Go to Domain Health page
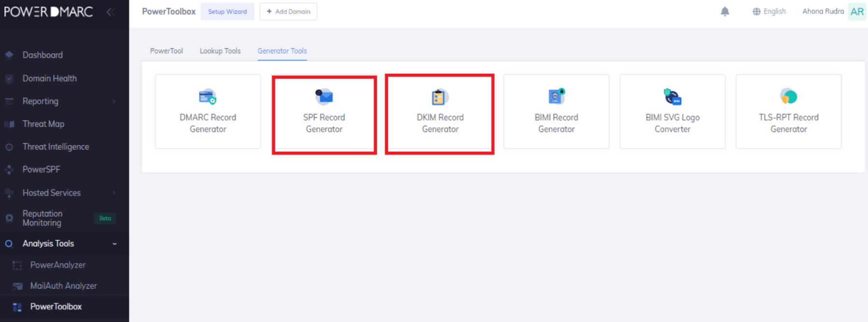This screenshot has height=322, width=868. pos(49,78)
